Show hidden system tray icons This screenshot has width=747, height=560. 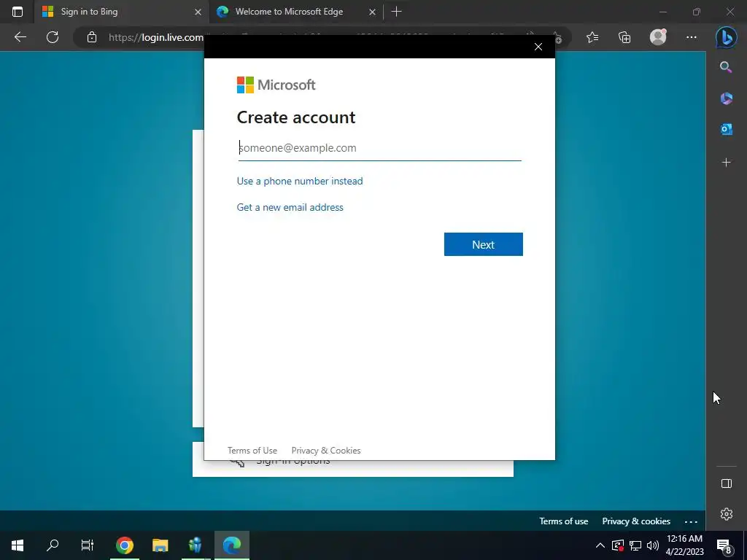600,545
